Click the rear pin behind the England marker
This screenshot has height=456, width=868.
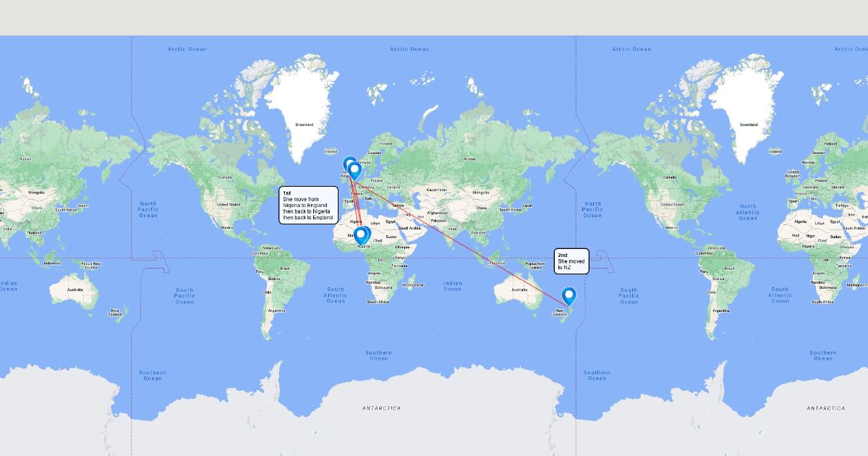(349, 165)
